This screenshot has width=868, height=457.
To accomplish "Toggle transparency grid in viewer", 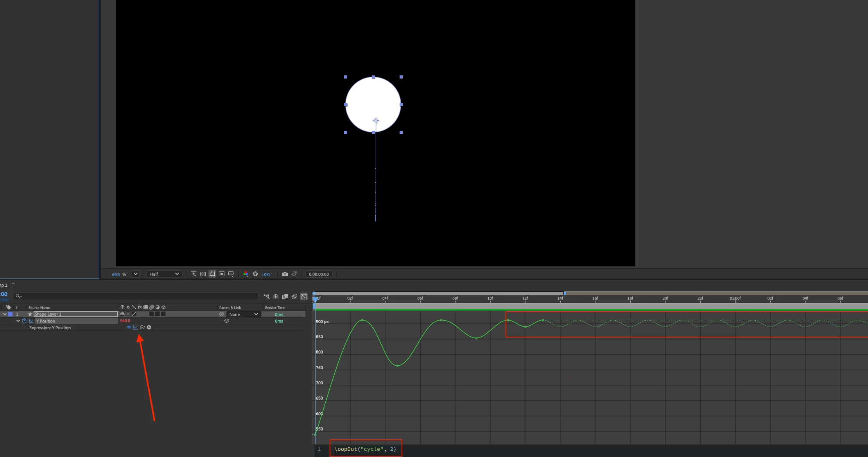I will (203, 274).
